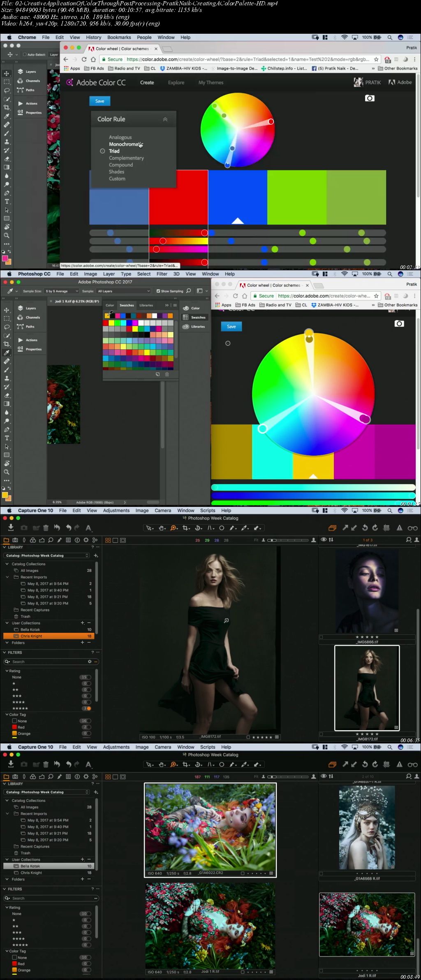
Task: Open the History menu in Chrome
Action: tap(94, 37)
